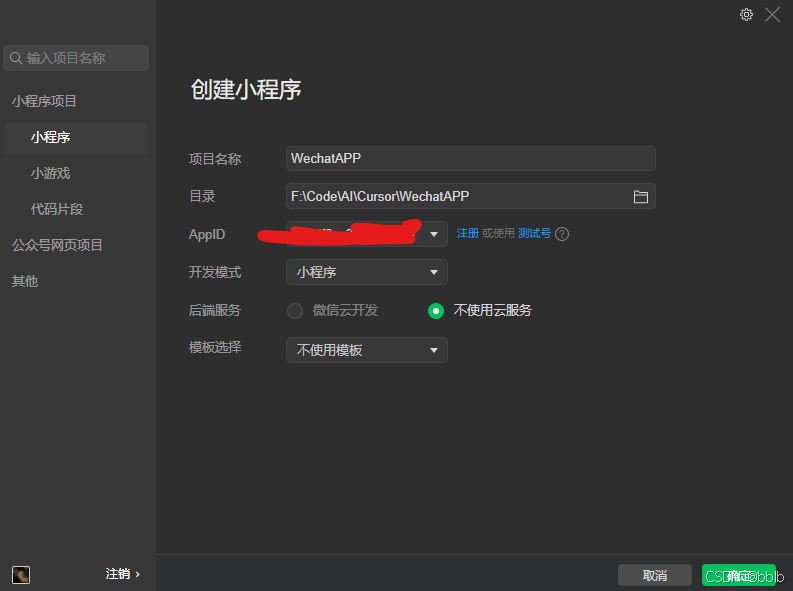Click the 项目名称 WechatAPP input field

click(470, 159)
